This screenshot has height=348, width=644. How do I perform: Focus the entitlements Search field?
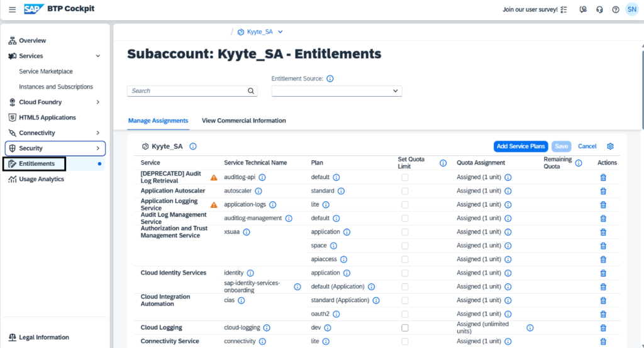pyautogui.click(x=187, y=91)
